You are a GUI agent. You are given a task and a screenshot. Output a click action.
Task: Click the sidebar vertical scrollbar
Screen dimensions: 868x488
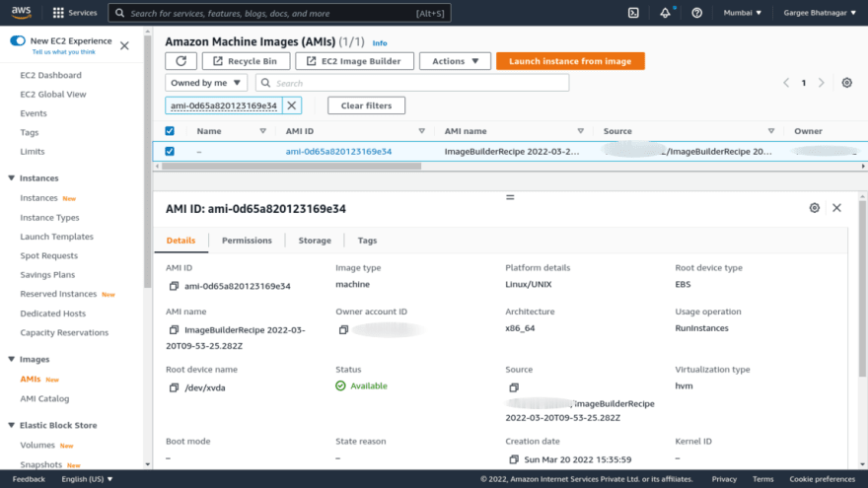click(x=147, y=161)
